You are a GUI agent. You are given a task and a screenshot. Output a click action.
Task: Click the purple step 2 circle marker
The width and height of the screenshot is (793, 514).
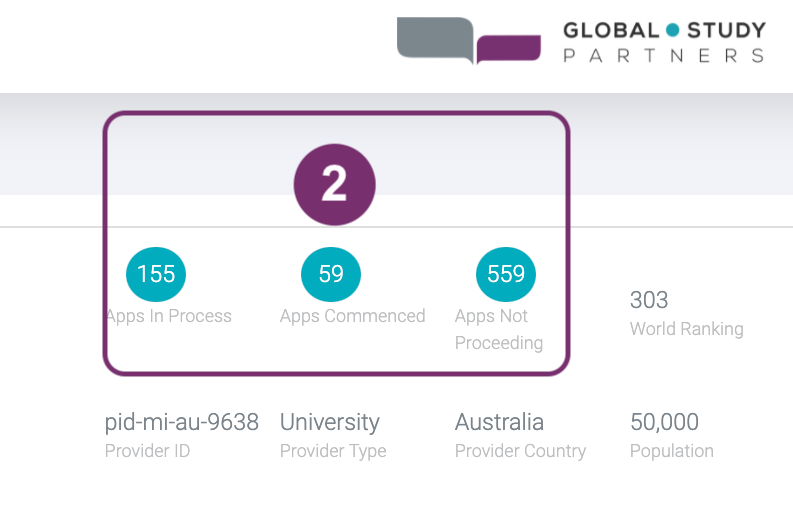click(334, 185)
